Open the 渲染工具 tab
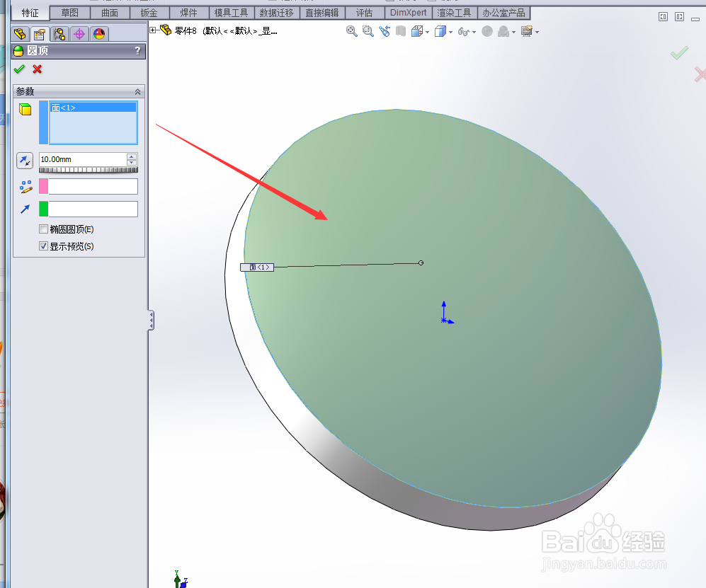Image resolution: width=706 pixels, height=588 pixels. click(454, 13)
